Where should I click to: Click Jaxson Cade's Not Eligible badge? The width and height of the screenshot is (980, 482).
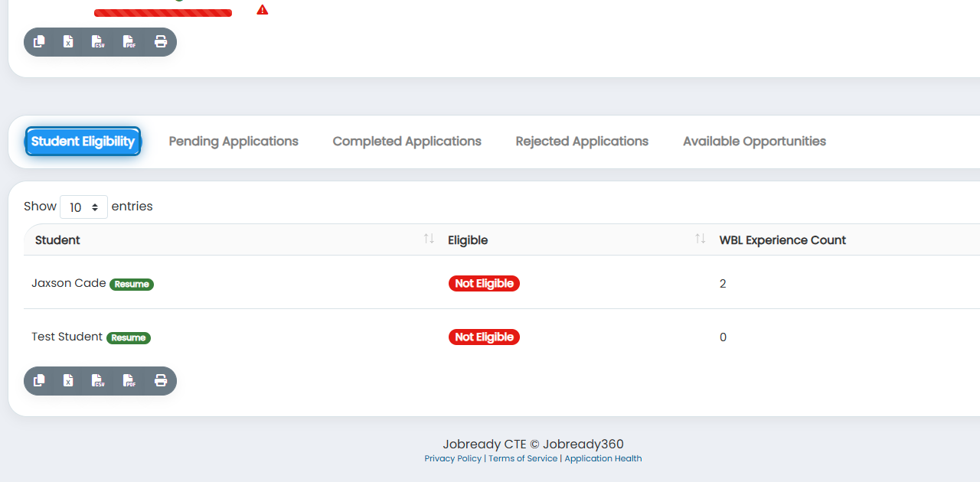point(484,284)
